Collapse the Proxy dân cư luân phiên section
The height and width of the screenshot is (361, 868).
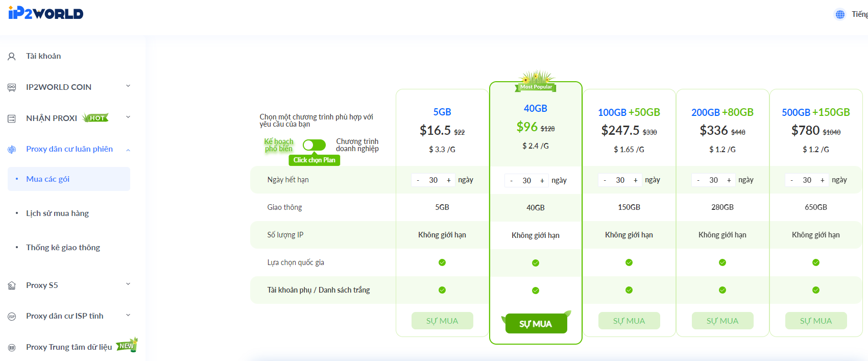128,150
